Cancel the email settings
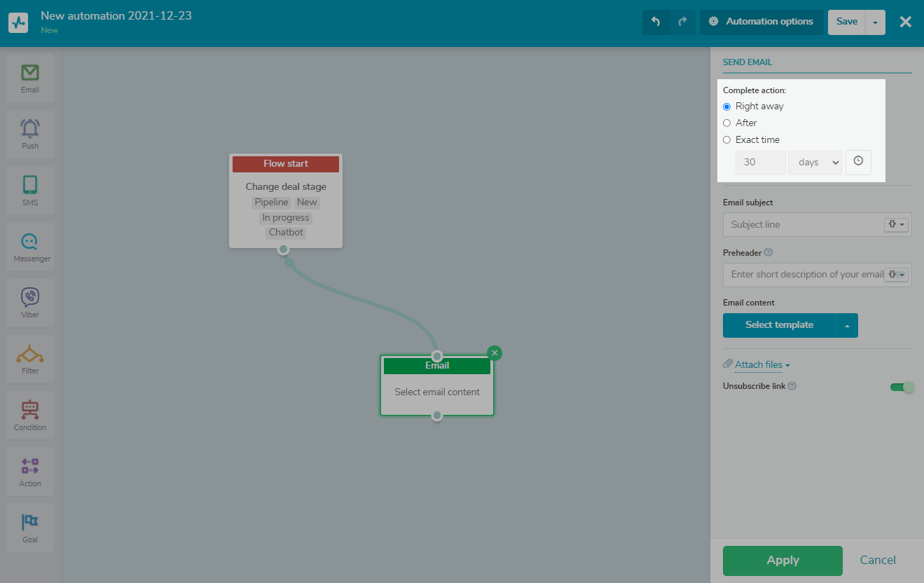924x583 pixels. point(878,560)
